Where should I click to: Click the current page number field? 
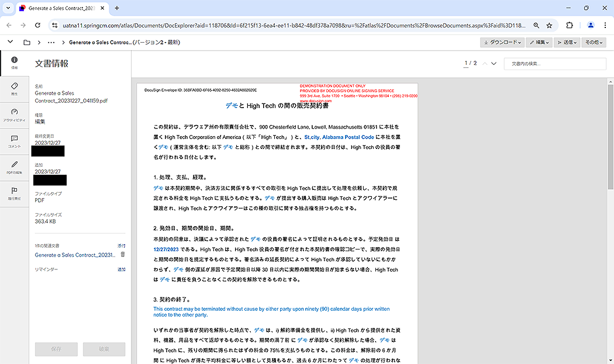pyautogui.click(x=466, y=64)
